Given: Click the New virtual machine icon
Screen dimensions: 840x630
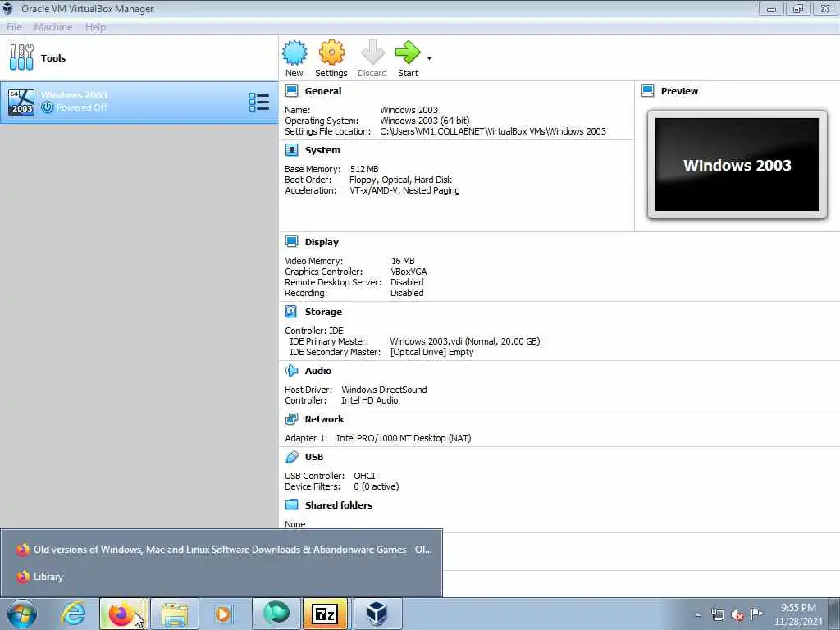Looking at the screenshot, I should tap(294, 52).
